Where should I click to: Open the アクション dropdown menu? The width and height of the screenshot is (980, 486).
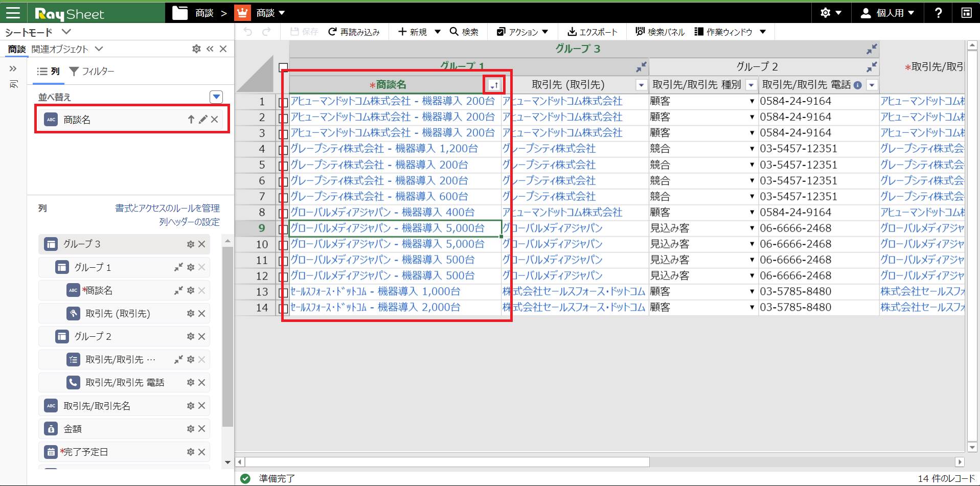point(522,32)
